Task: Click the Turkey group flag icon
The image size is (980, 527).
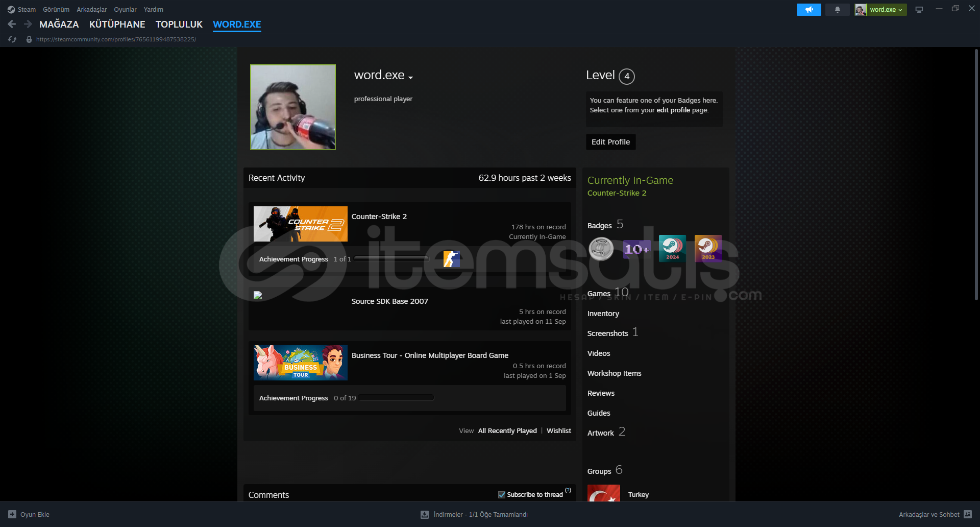Action: (x=604, y=493)
